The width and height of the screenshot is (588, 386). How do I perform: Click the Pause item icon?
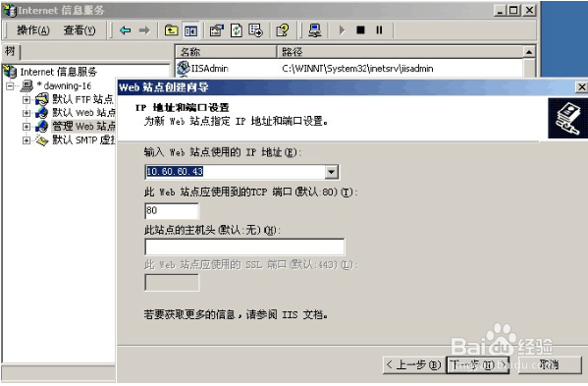[x=379, y=30]
